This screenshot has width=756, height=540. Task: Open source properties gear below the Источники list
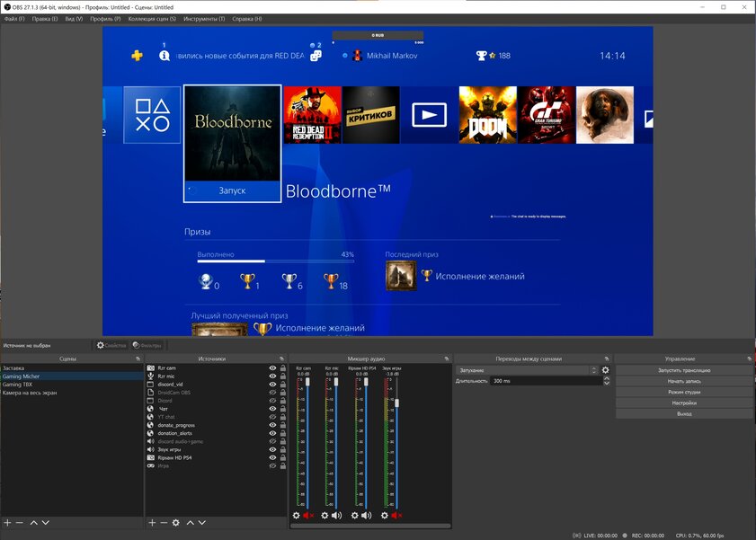click(x=176, y=523)
